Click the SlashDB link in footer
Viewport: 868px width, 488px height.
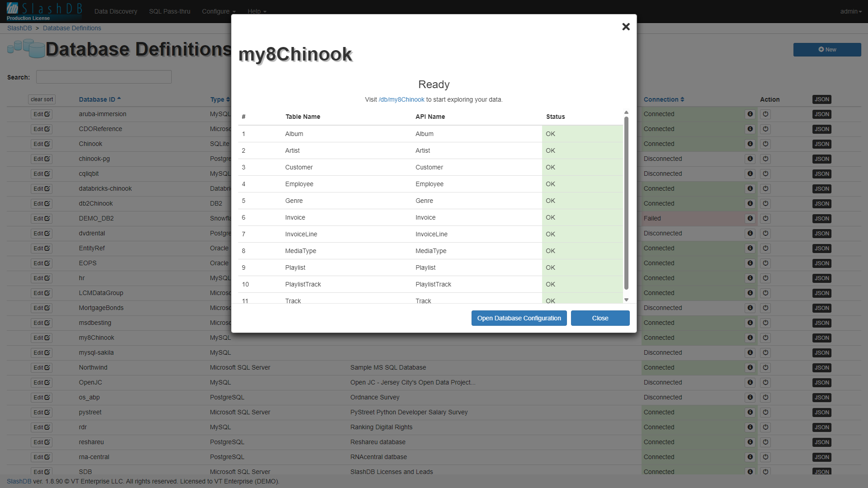19,481
